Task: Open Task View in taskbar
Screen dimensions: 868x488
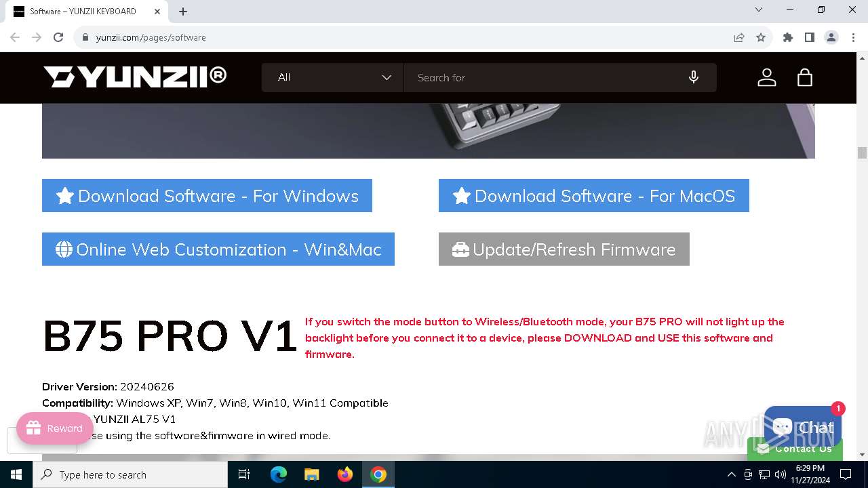Action: pos(244,474)
